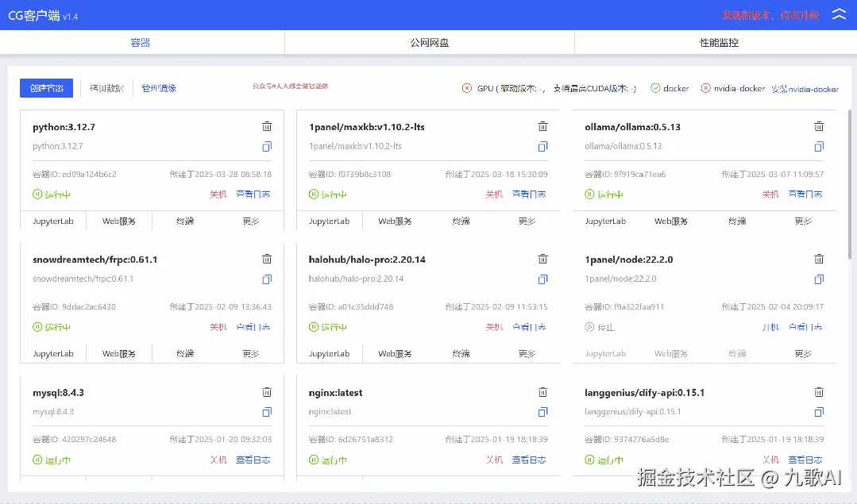Shut down python:3.12.7 using 关机

pos(218,194)
